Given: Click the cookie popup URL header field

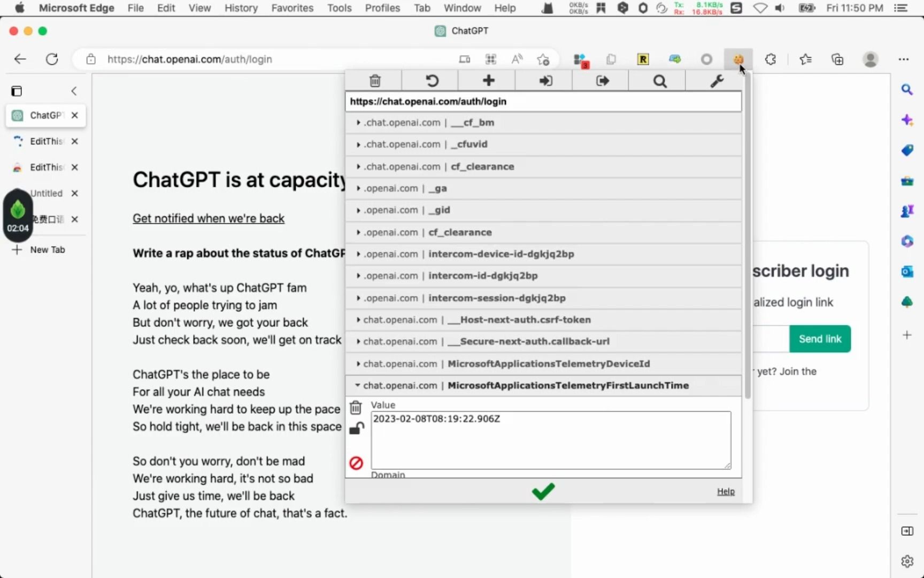Looking at the screenshot, I should pyautogui.click(x=543, y=102).
